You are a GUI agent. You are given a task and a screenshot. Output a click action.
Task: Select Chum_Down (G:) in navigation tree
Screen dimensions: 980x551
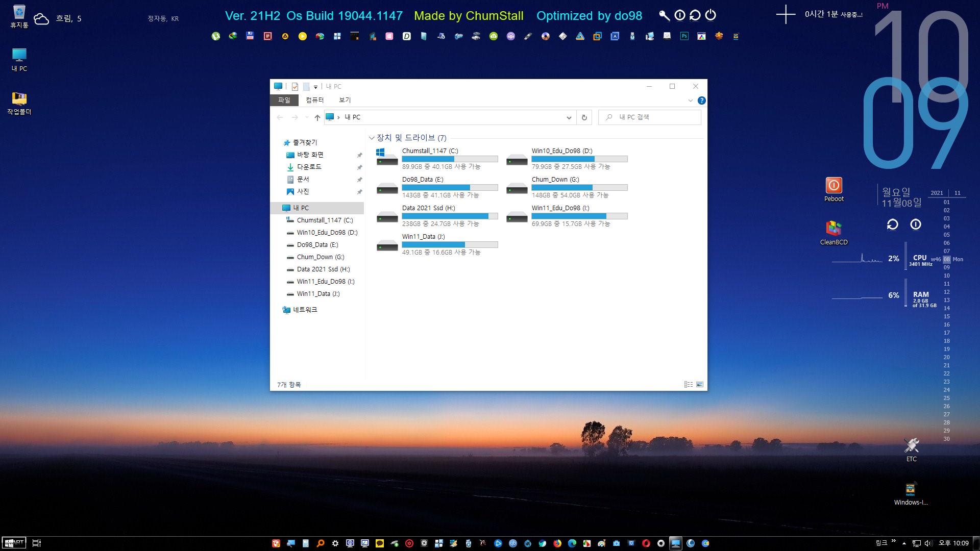tap(322, 257)
